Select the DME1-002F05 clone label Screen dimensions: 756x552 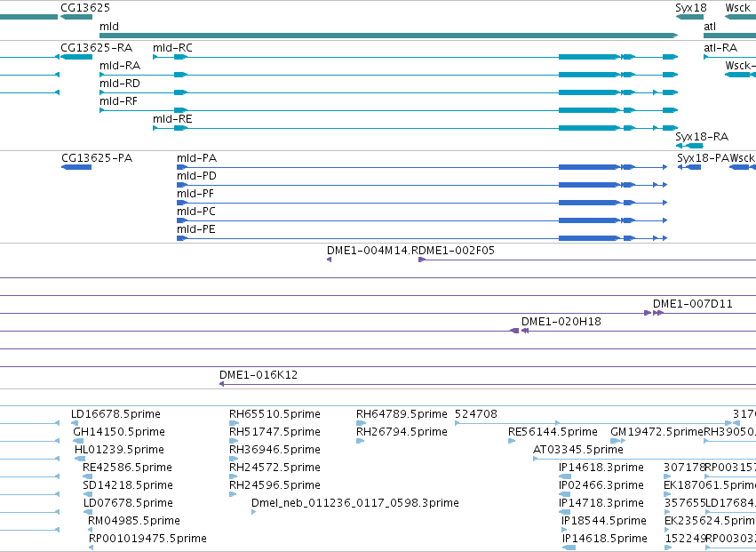[x=458, y=251]
